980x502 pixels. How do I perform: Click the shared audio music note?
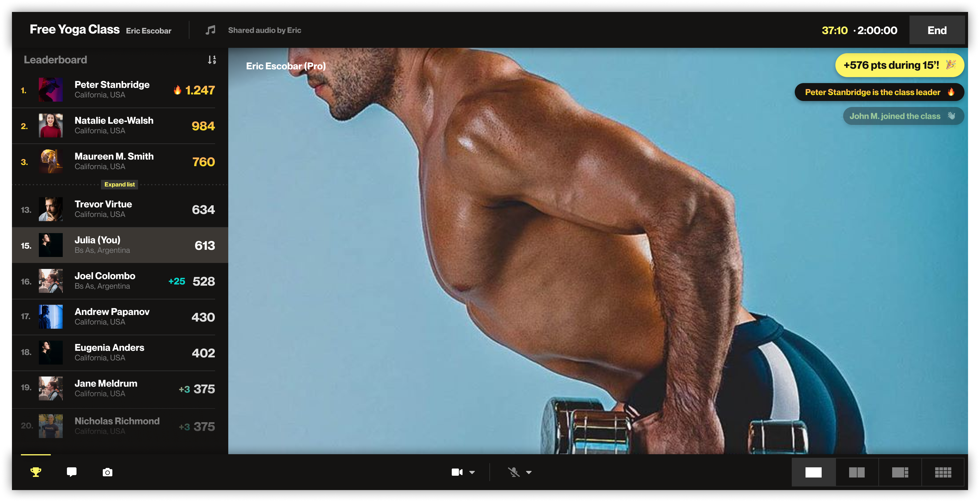pyautogui.click(x=210, y=30)
